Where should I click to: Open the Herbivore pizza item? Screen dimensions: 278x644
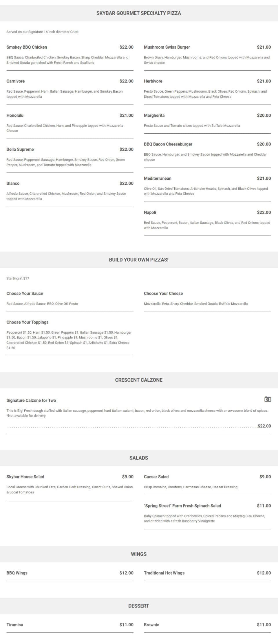click(153, 81)
